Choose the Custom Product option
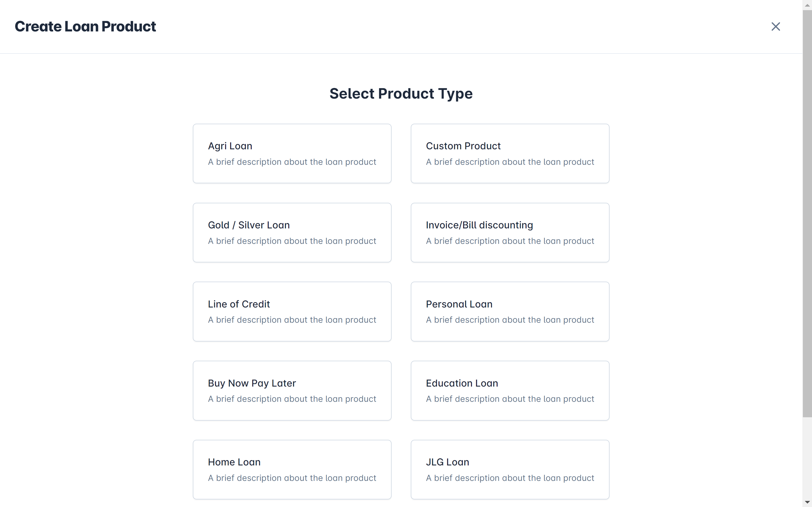This screenshot has height=507, width=812. 509,153
